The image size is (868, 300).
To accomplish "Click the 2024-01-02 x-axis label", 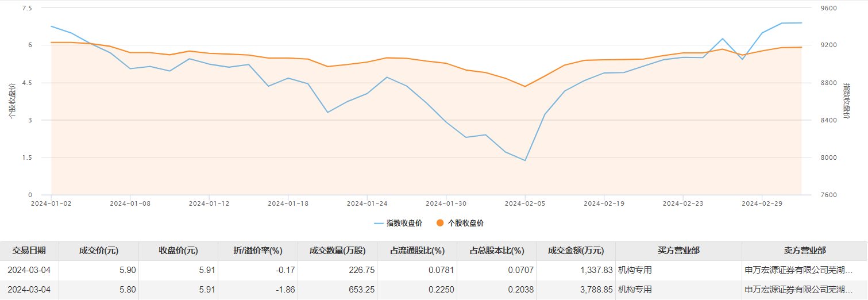I will coord(51,203).
